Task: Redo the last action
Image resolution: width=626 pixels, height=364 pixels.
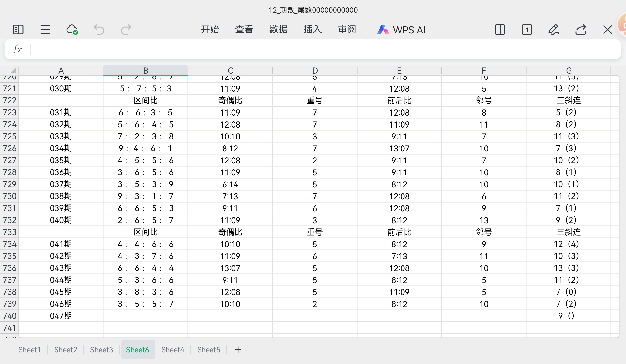Action: pos(125,30)
